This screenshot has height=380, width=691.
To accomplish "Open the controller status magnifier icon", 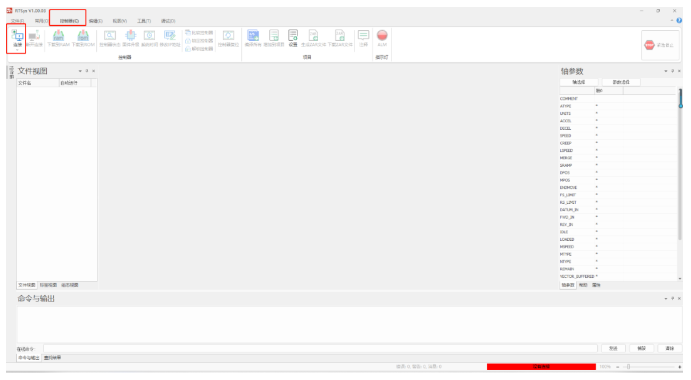I will pyautogui.click(x=110, y=38).
